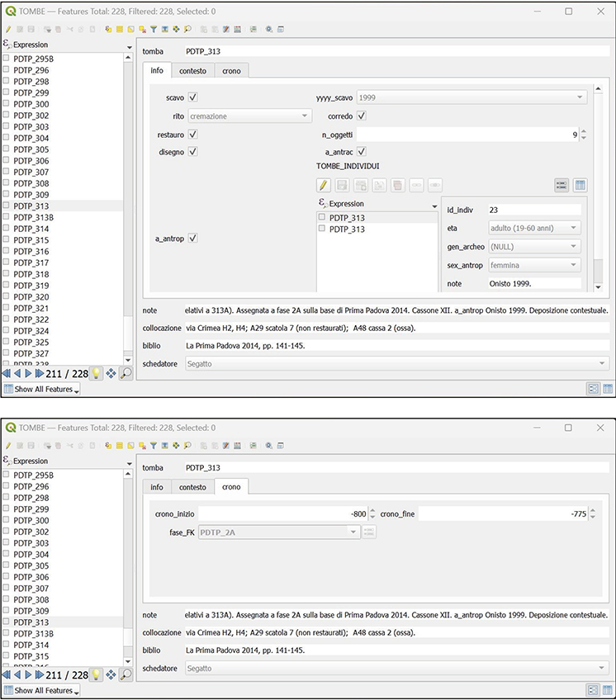Click the crono_inizio field showing -800
The height and width of the screenshot is (700, 616).
tap(281, 513)
